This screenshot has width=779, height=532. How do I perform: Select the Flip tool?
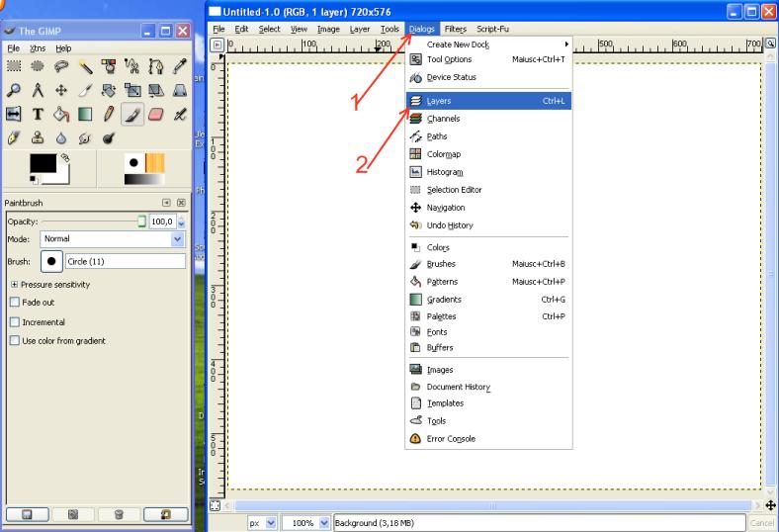(14, 115)
